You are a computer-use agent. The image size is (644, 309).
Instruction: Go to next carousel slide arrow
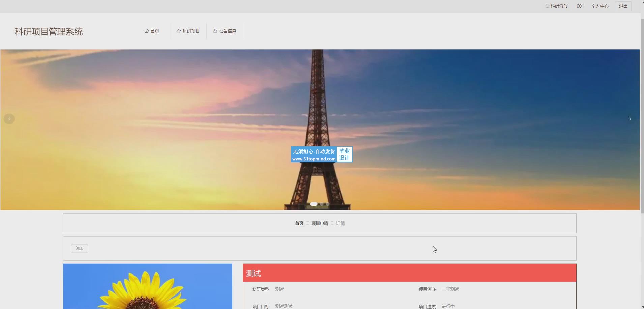(x=630, y=119)
